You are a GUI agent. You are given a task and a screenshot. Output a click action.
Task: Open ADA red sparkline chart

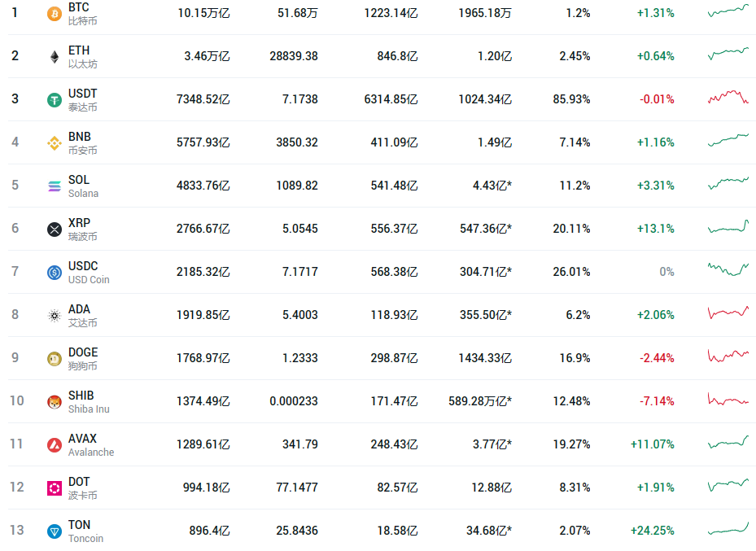[x=728, y=313]
